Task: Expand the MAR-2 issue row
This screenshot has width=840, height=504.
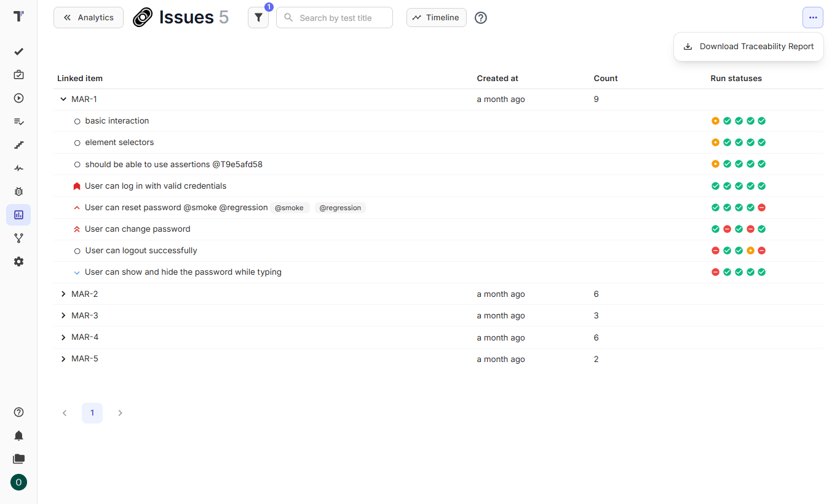Action: pos(63,294)
